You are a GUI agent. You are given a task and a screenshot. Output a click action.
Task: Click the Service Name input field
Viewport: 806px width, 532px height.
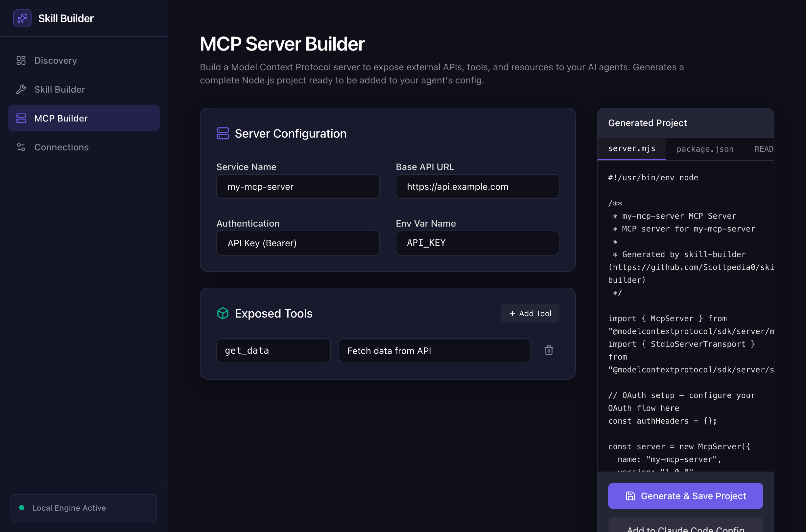298,187
